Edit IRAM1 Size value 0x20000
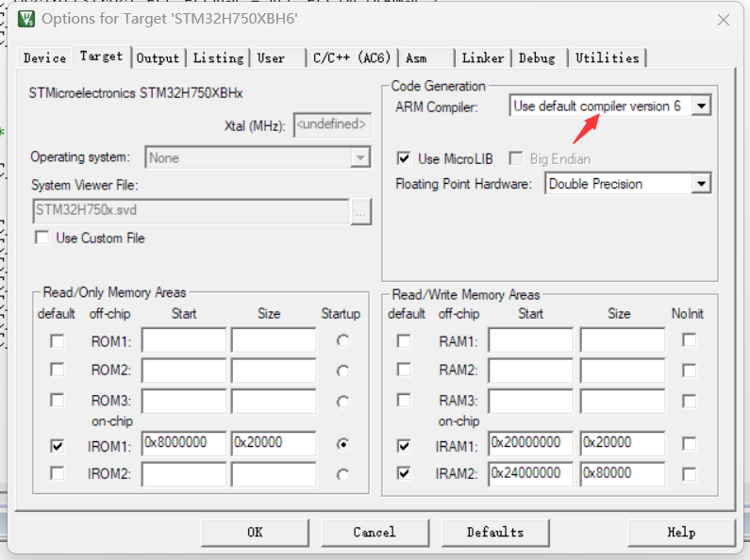This screenshot has width=750, height=560. [x=623, y=443]
